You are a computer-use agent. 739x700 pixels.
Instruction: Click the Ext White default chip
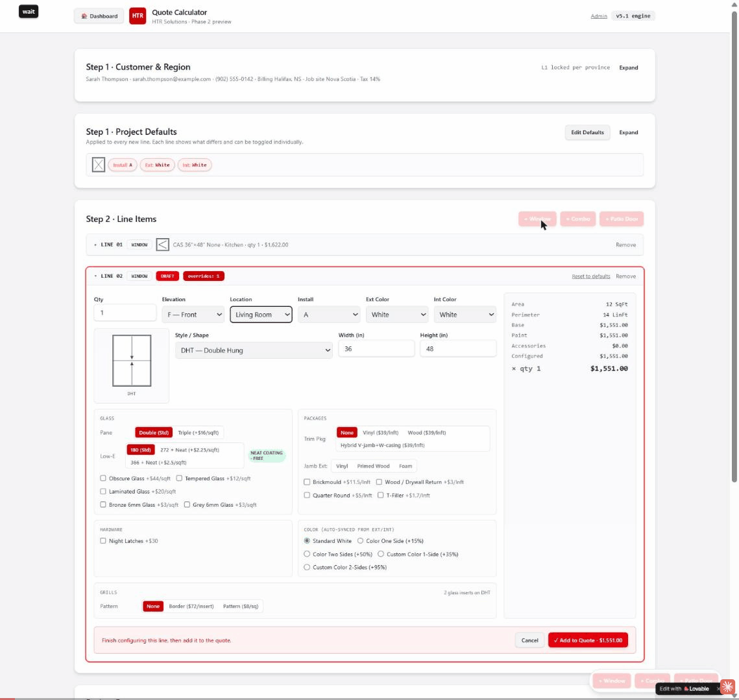click(x=158, y=165)
